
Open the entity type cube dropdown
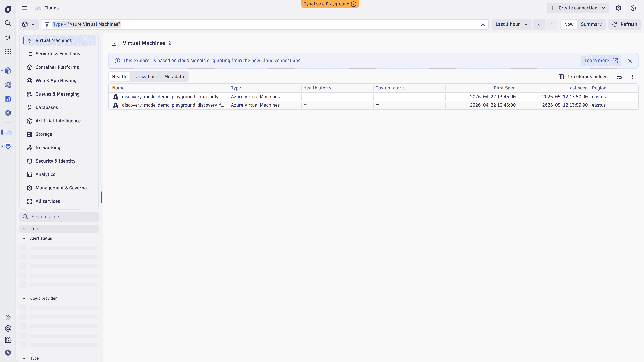click(x=29, y=24)
